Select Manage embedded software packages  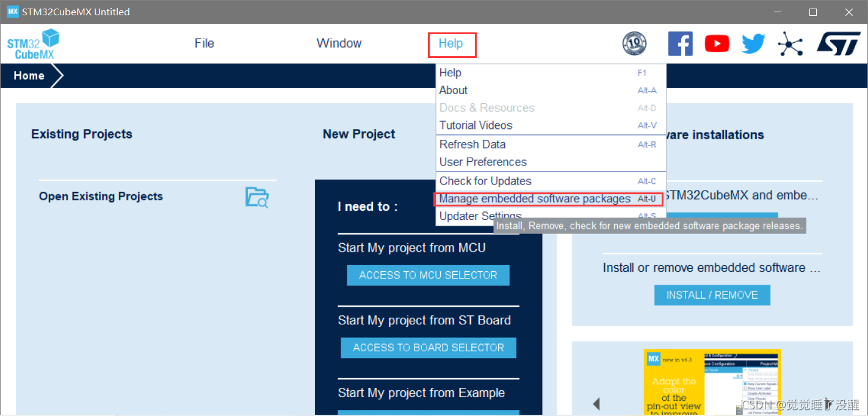(551, 199)
